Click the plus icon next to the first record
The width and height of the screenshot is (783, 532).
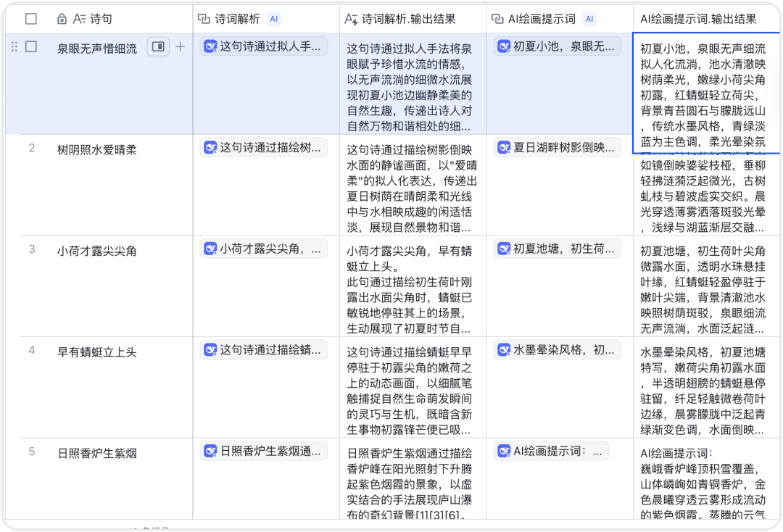[x=181, y=46]
